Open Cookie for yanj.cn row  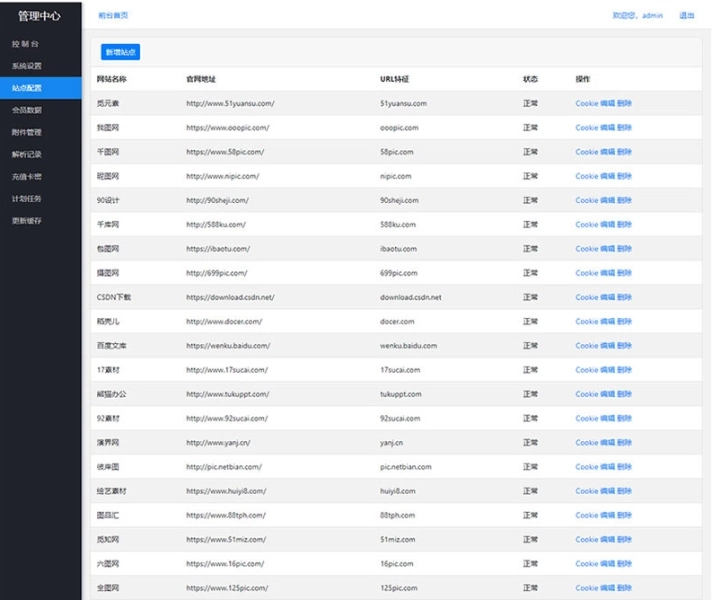pyautogui.click(x=587, y=442)
